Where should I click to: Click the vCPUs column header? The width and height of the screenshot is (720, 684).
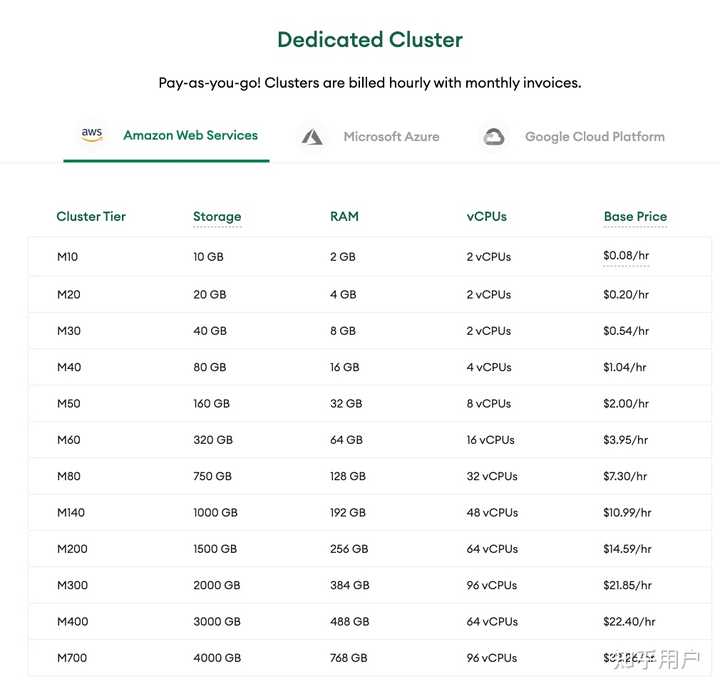tap(487, 216)
